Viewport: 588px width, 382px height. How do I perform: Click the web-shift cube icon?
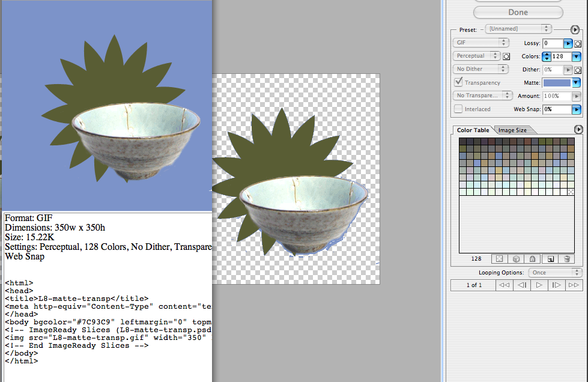click(x=515, y=259)
